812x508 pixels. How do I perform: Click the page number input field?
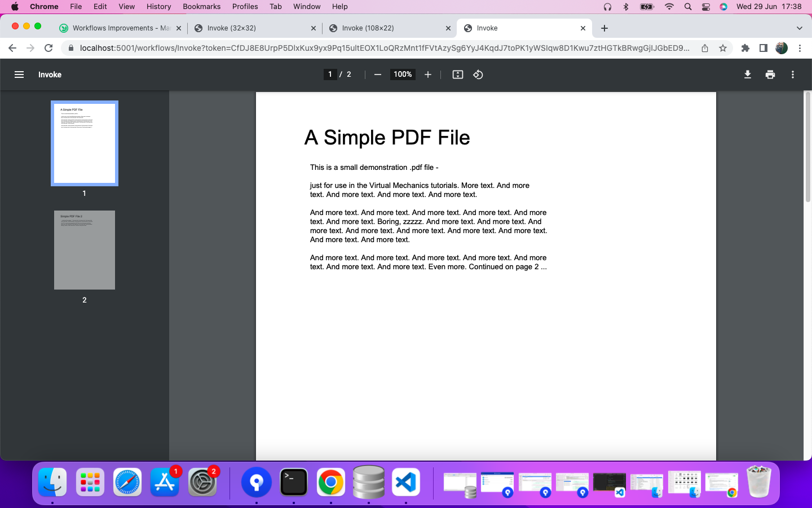point(330,75)
